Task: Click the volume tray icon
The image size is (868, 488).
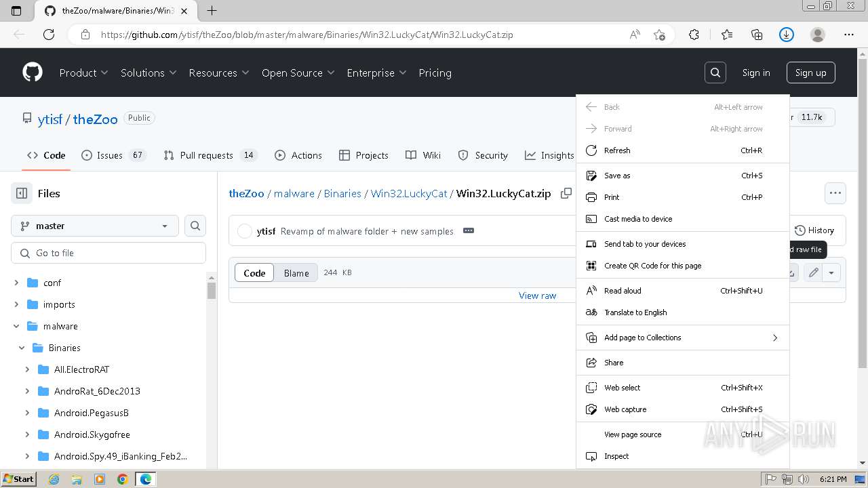Action: (x=804, y=479)
